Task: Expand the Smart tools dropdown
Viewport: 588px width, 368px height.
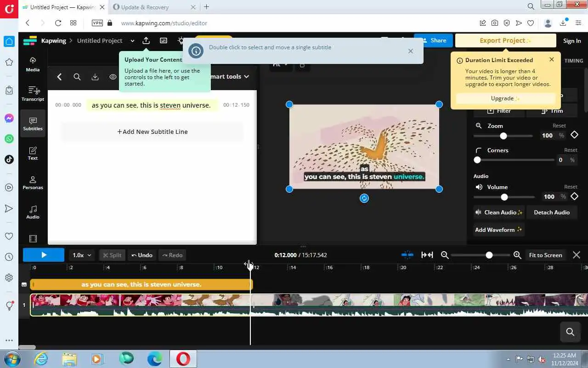Action: click(230, 76)
